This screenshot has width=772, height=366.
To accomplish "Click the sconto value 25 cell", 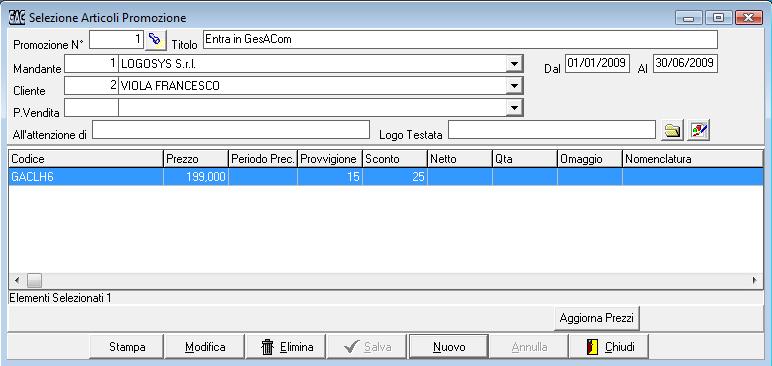I will pyautogui.click(x=395, y=177).
